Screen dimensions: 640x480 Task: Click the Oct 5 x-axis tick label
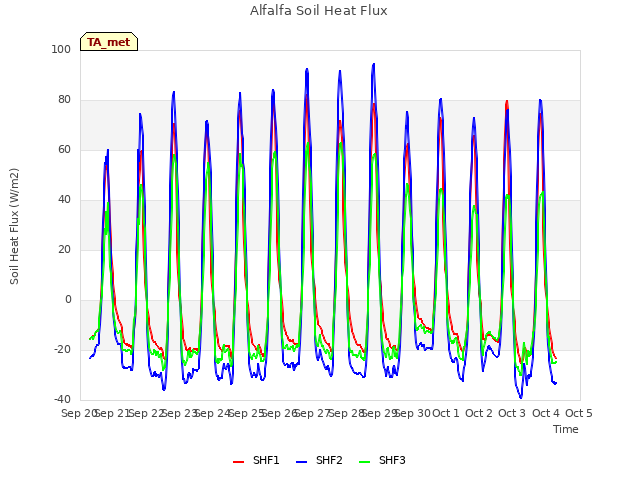click(579, 413)
